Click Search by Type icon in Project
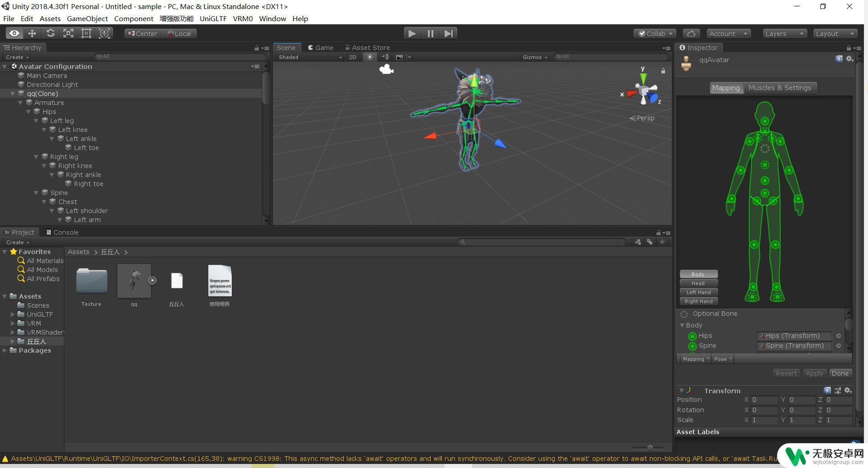868x468 pixels. [638, 242]
